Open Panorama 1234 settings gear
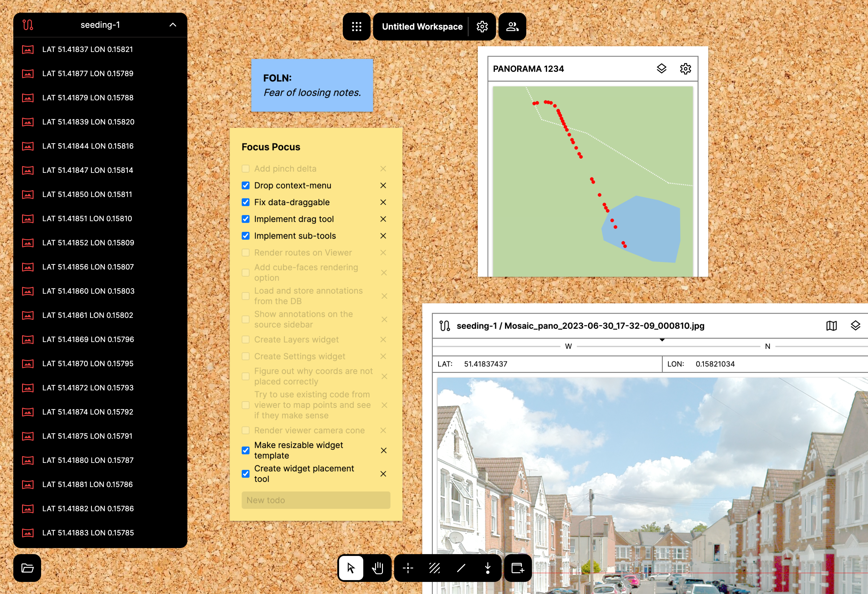The width and height of the screenshot is (868, 594). point(685,69)
